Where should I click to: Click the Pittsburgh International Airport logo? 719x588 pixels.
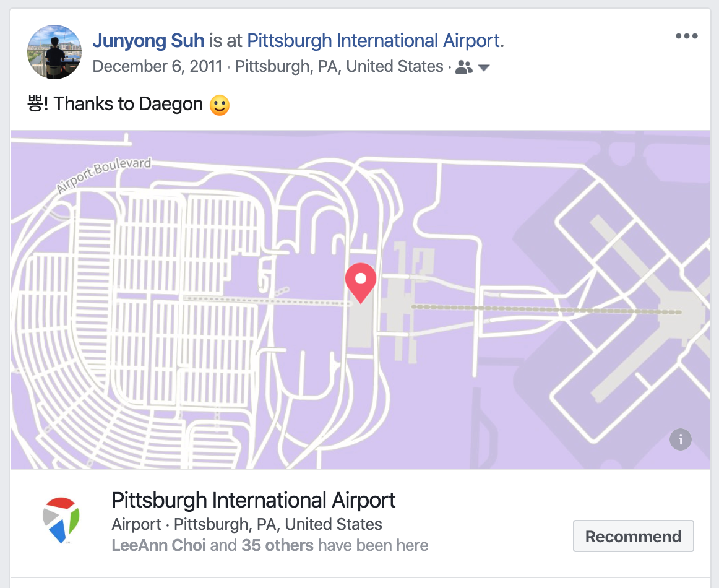tap(61, 521)
